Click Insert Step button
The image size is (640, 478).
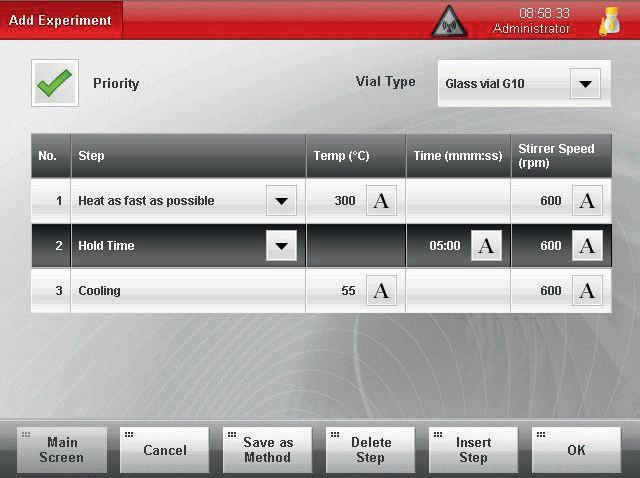click(x=473, y=450)
